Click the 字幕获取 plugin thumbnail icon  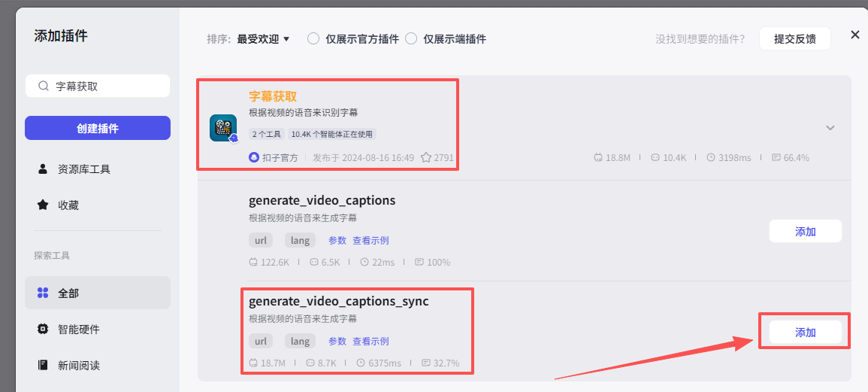pyautogui.click(x=223, y=128)
